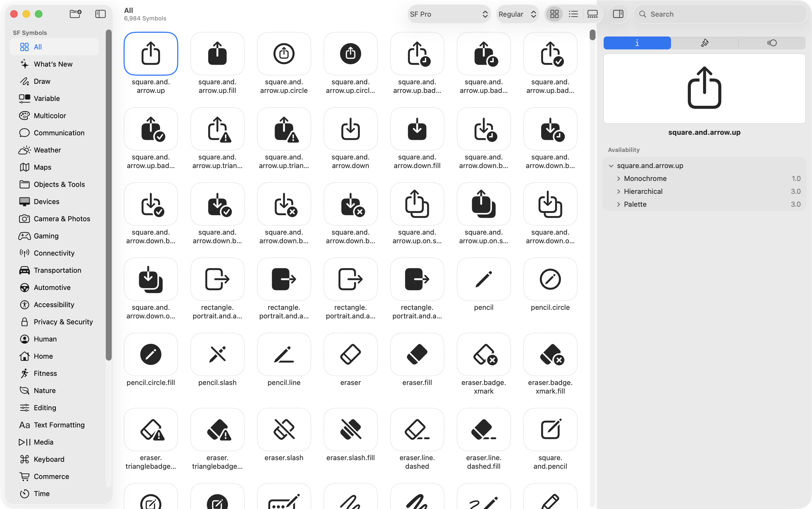Screen dimensions: 812x509
Task: Click the symbol grid vertical scrollbar
Action: [592, 35]
